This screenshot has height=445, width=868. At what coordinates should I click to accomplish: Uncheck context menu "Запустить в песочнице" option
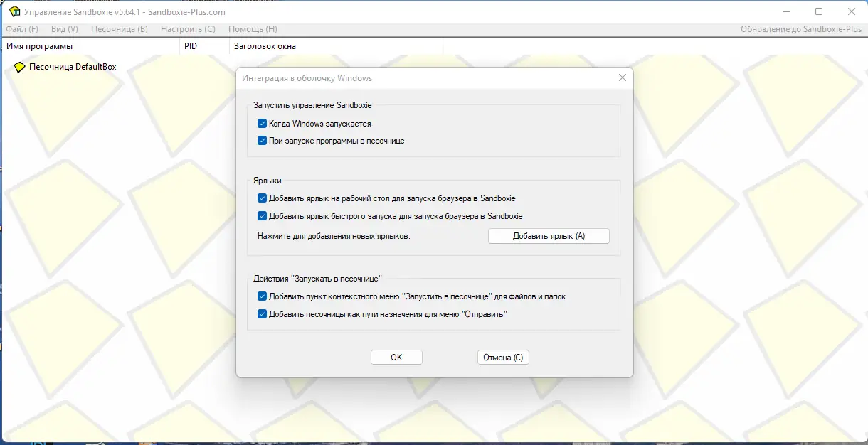263,296
